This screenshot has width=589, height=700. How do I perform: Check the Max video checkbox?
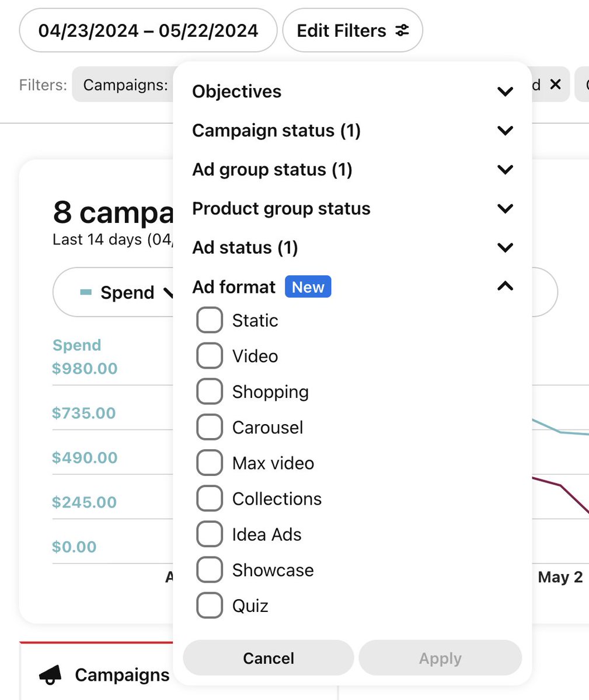210,463
